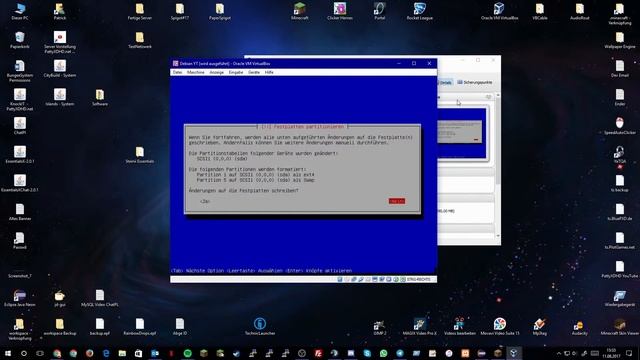Open the Datei menu in VirtualBox VM window
Image resolution: width=640 pixels, height=360 pixels.
(x=177, y=72)
